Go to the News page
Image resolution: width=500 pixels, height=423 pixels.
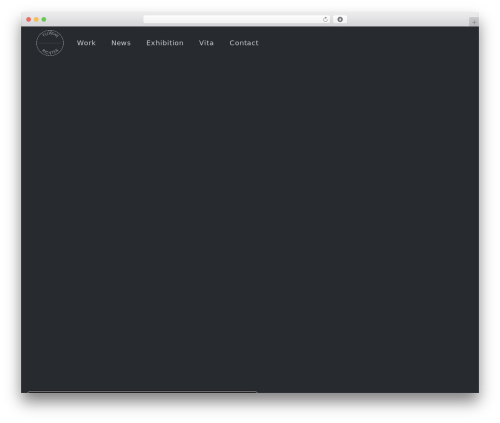121,43
